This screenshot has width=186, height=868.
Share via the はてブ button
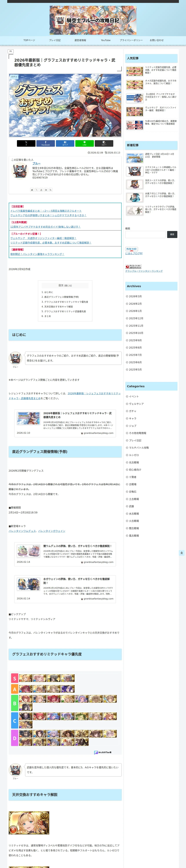[65, 143]
